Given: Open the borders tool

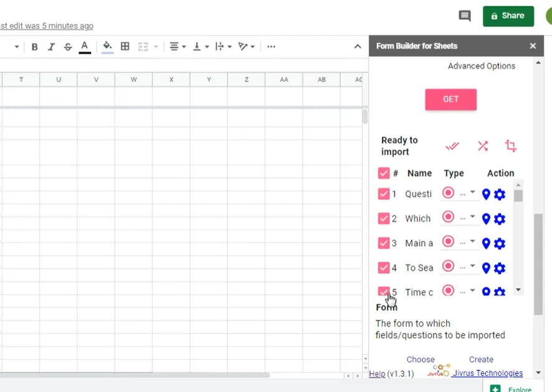Looking at the screenshot, I should point(125,47).
